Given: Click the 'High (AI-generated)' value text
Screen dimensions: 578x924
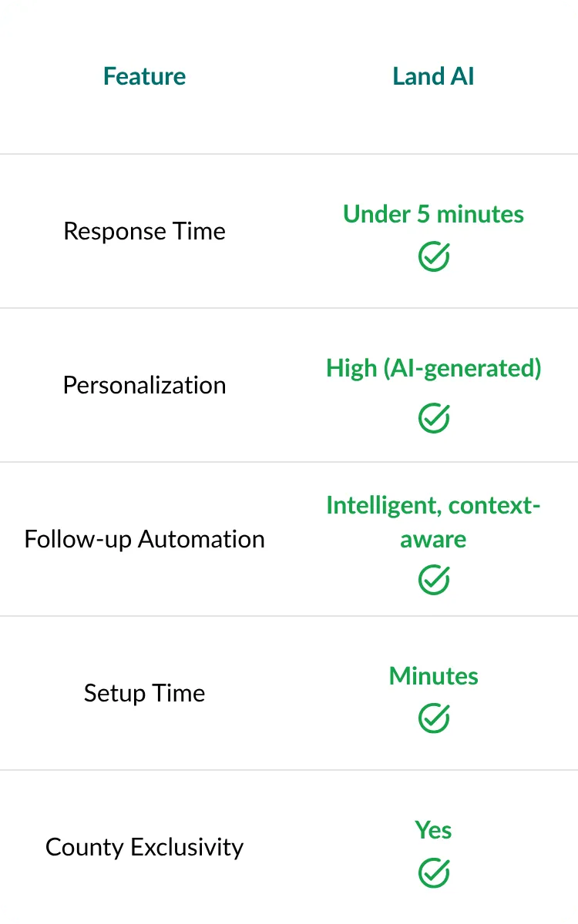Looking at the screenshot, I should (x=434, y=368).
